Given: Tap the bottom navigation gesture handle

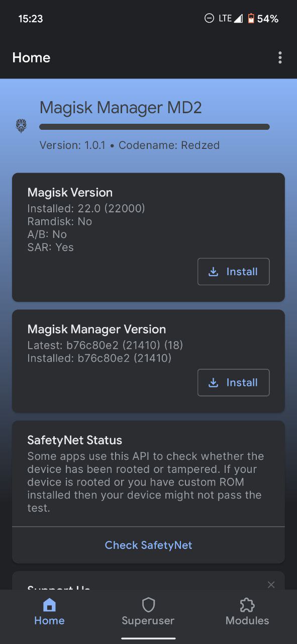Looking at the screenshot, I should (148, 638).
